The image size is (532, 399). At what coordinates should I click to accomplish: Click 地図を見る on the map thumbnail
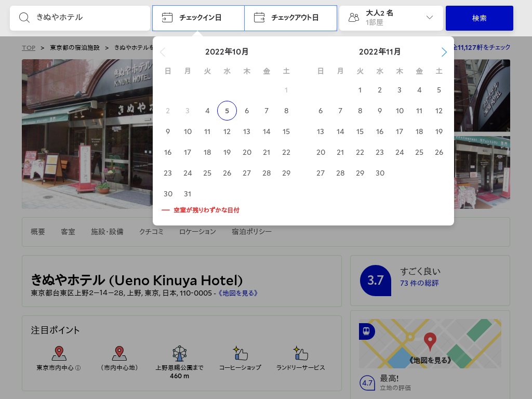coord(430,361)
